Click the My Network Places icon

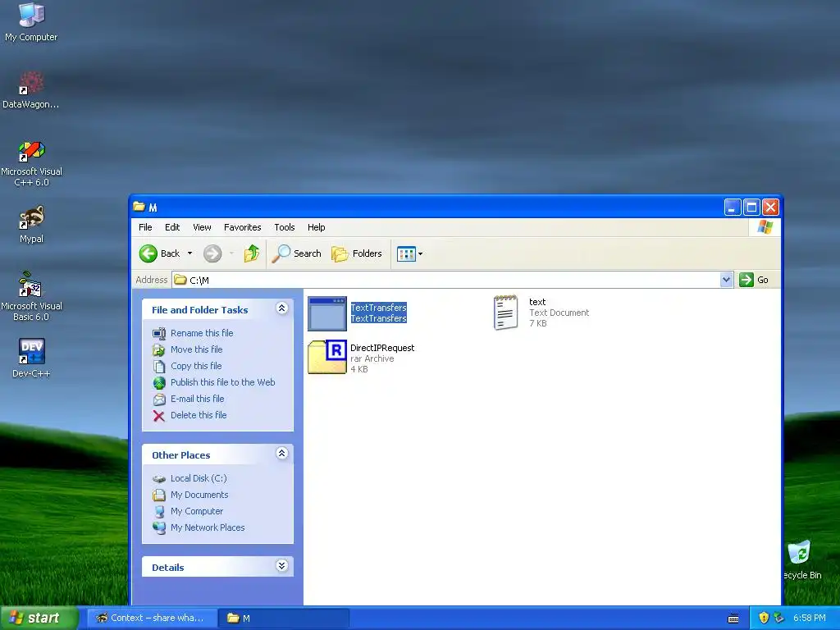(x=159, y=528)
